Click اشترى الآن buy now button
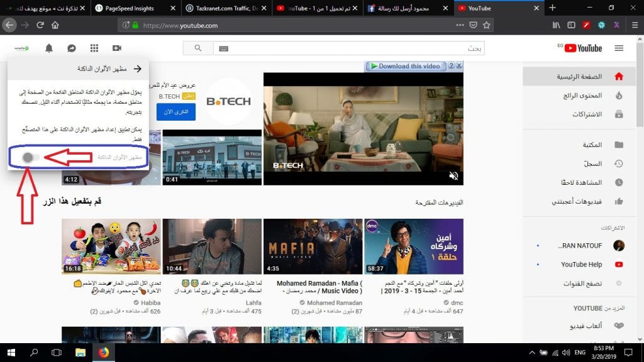 click(x=176, y=112)
